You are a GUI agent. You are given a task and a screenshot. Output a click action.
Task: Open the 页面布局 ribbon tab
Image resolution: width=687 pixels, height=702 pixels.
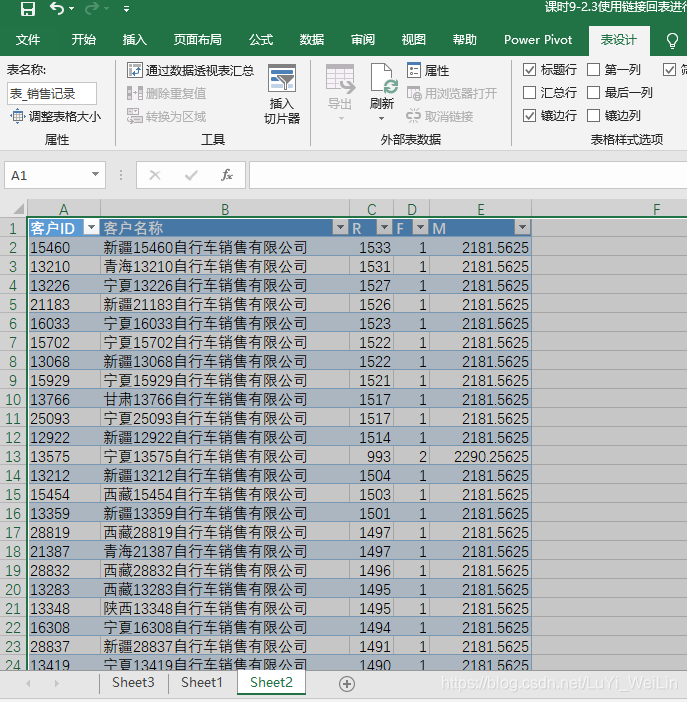click(198, 40)
